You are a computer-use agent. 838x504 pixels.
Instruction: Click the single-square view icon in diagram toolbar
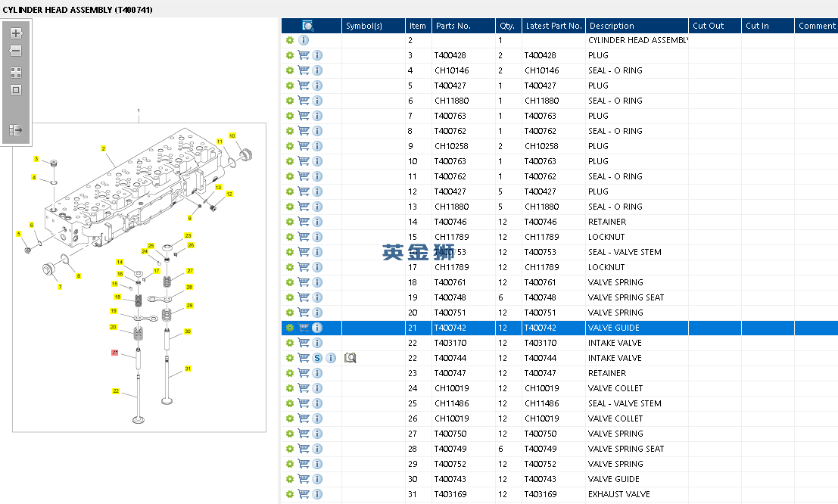pos(16,90)
